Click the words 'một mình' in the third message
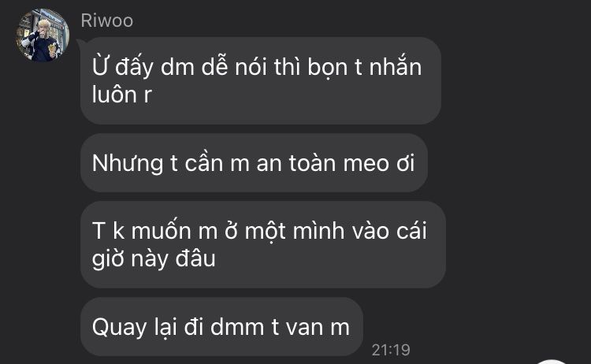Image resolution: width=591 pixels, height=364 pixels. 295,231
